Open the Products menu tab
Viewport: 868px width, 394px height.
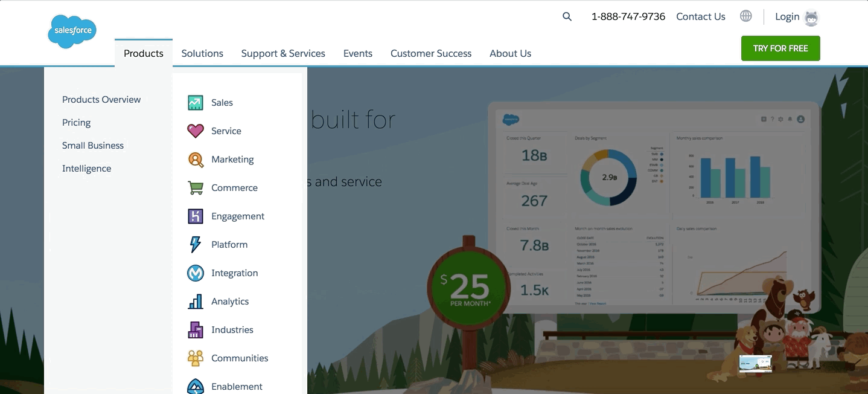144,53
